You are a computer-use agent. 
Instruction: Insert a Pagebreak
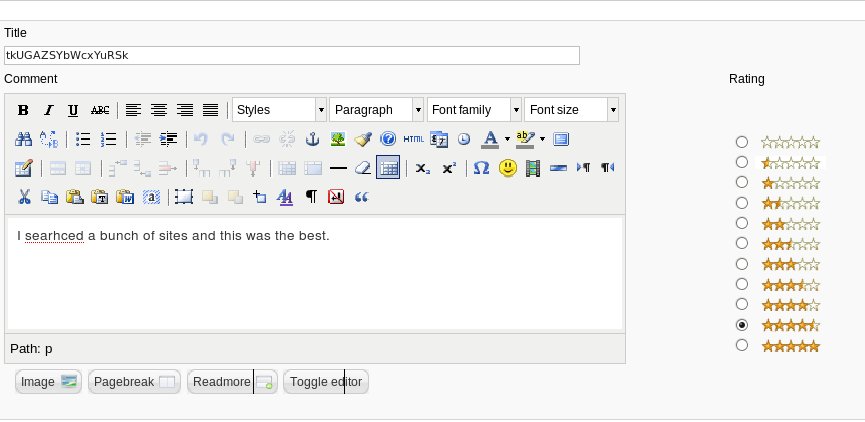(134, 382)
